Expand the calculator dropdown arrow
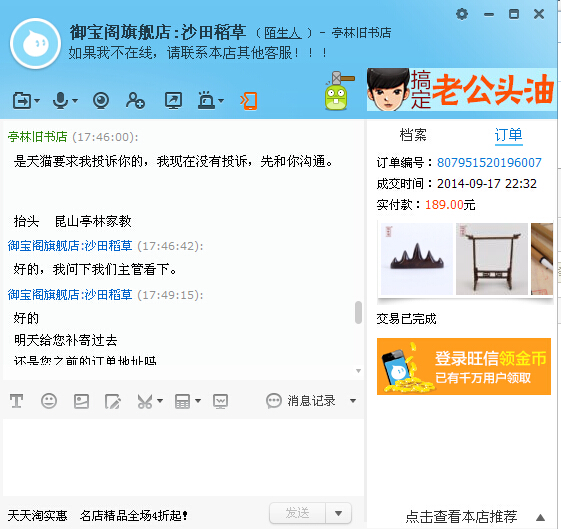561x529 pixels. coord(198,401)
